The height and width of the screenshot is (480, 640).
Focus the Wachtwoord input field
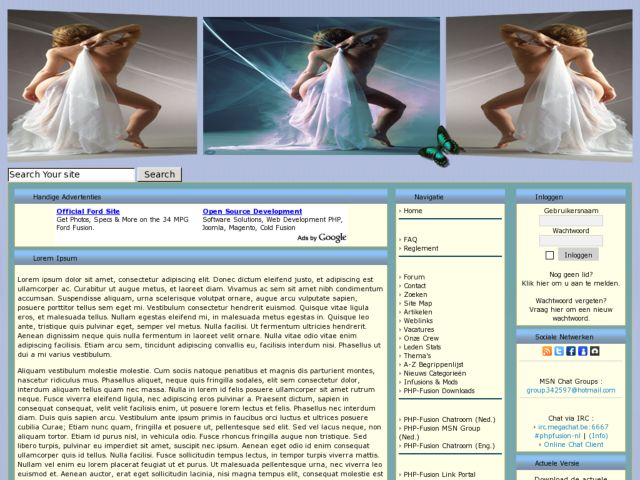(571, 240)
